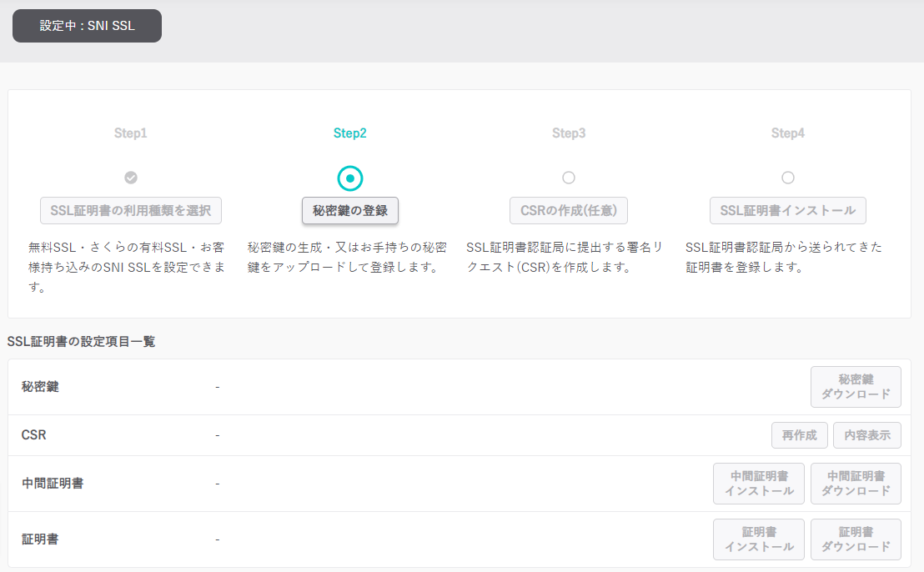Click 中間証明書インストール button
This screenshot has width=924, height=572.
click(759, 484)
